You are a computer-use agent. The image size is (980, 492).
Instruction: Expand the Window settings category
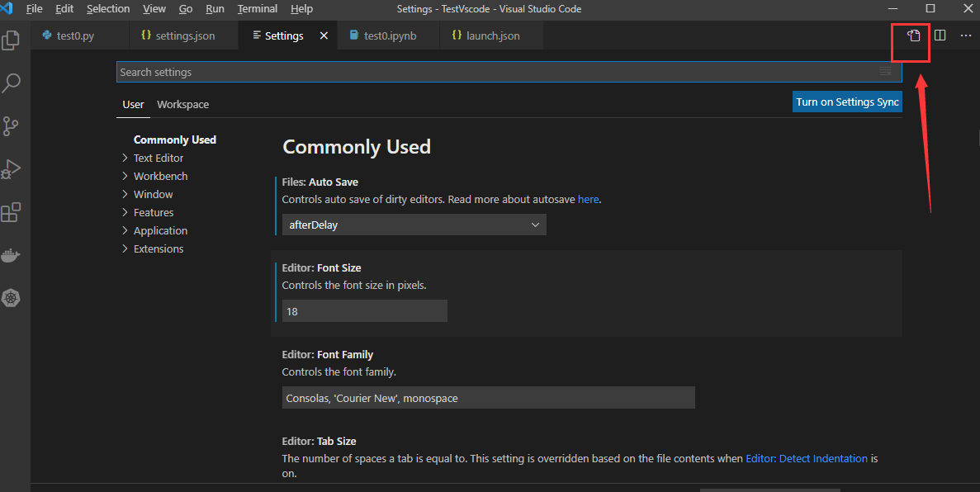point(153,195)
